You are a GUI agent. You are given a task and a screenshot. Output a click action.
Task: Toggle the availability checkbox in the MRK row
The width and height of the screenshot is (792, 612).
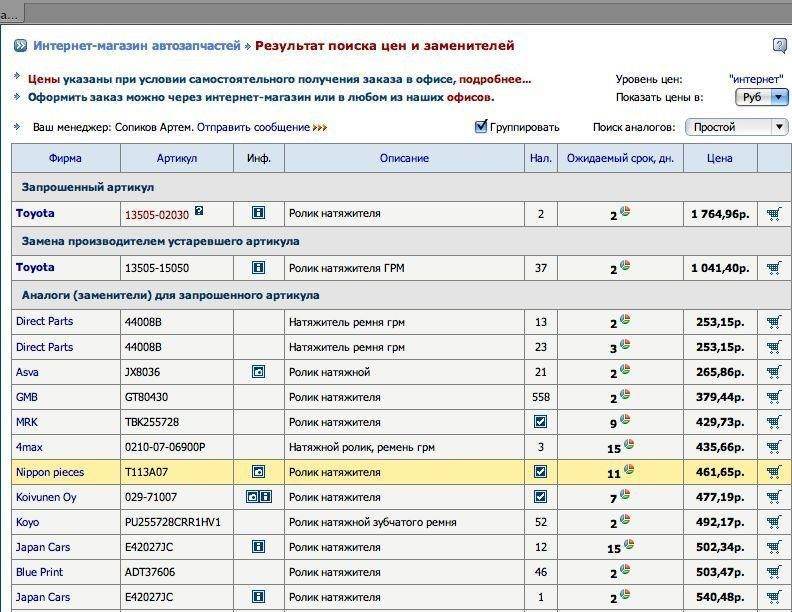(541, 422)
